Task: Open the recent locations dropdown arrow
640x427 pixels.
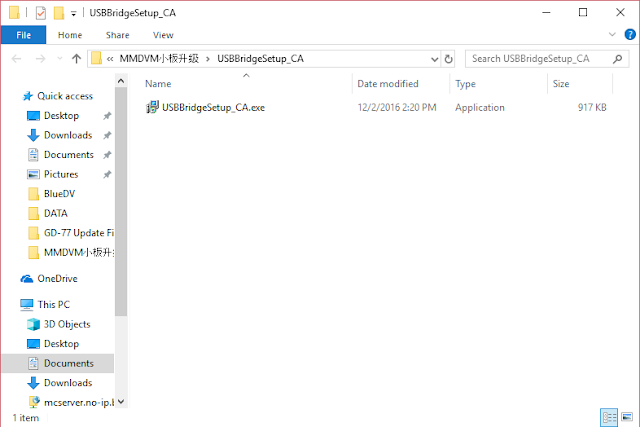Action: tap(60, 59)
